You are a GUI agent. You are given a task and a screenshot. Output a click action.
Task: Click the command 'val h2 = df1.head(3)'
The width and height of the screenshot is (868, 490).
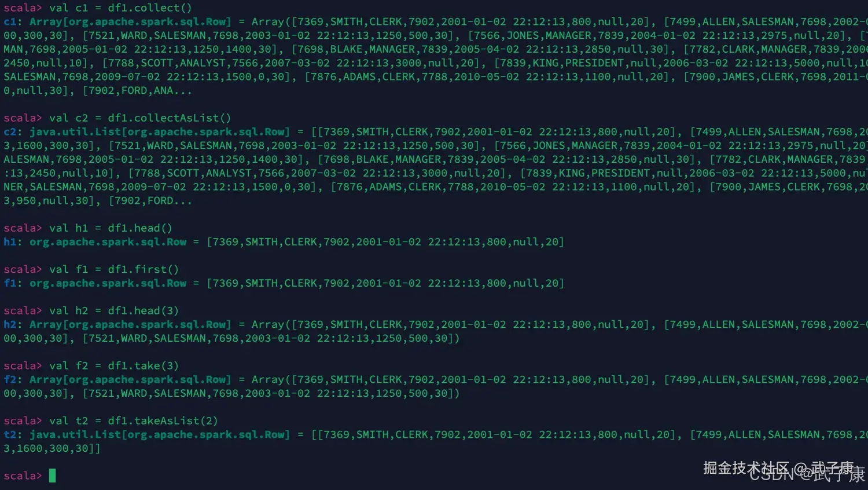114,311
